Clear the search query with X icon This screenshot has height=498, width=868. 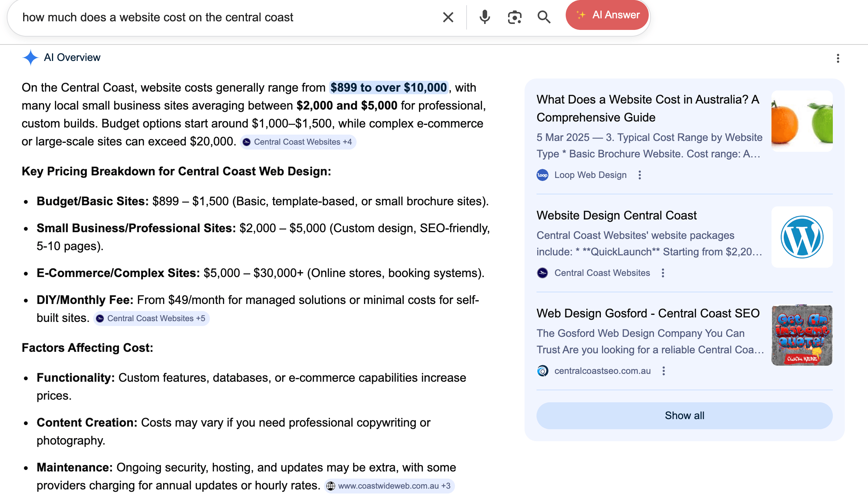tap(448, 17)
